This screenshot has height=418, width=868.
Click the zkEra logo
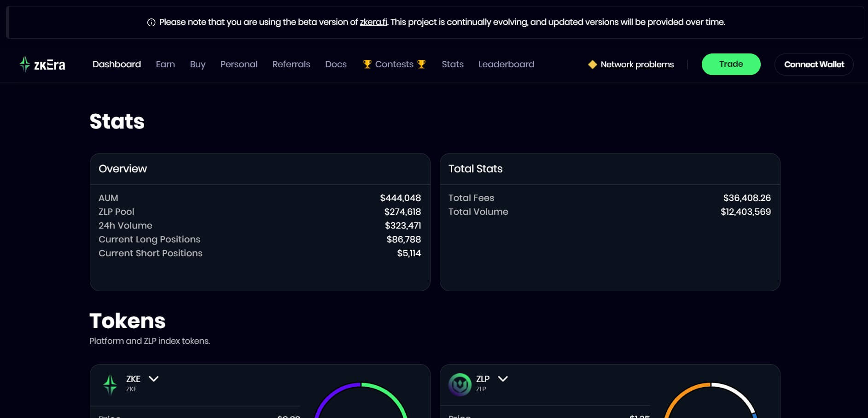[x=42, y=65]
